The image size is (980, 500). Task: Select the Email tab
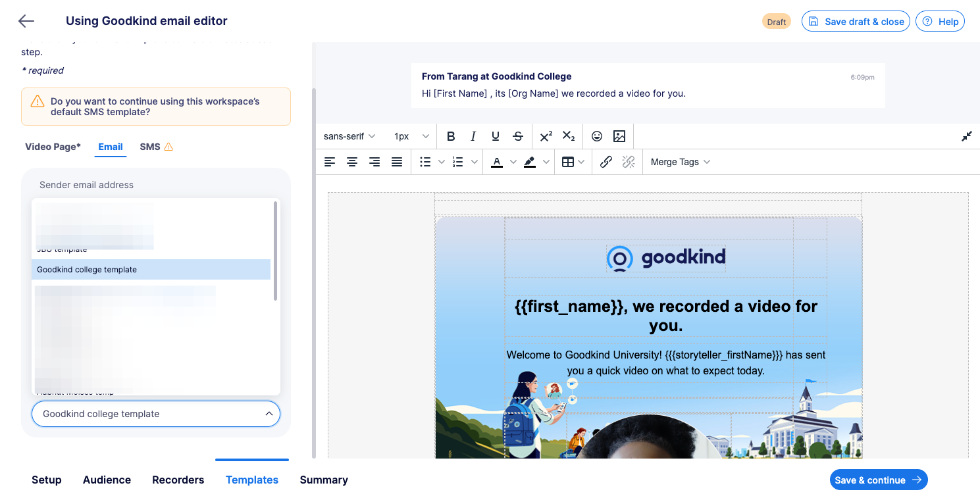point(111,147)
